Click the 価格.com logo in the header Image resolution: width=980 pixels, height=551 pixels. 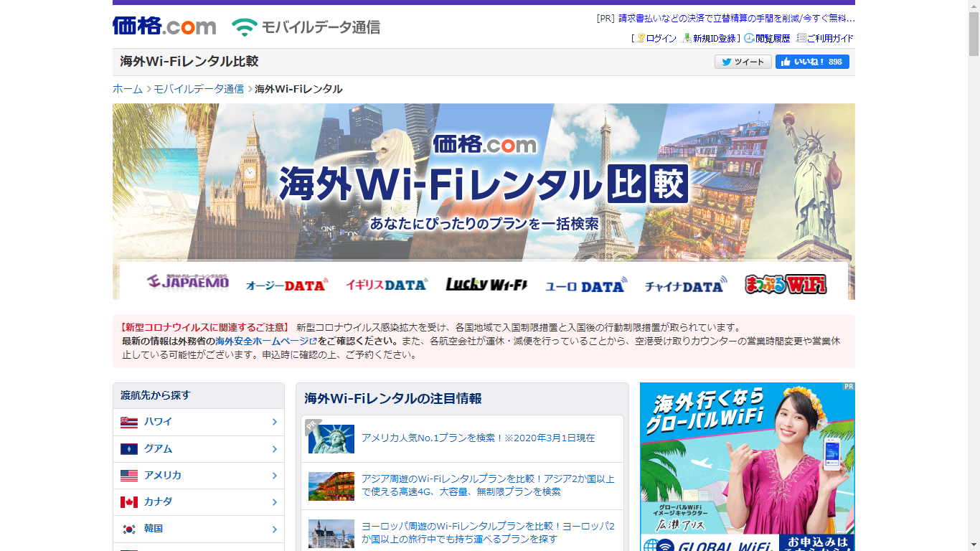164,27
